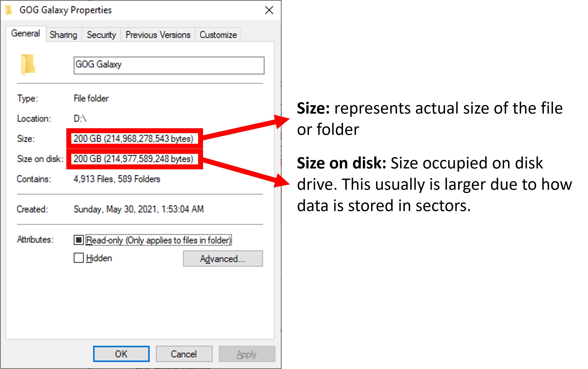Click the Cancel button
Image resolution: width=588 pixels, height=369 pixels.
coord(184,354)
